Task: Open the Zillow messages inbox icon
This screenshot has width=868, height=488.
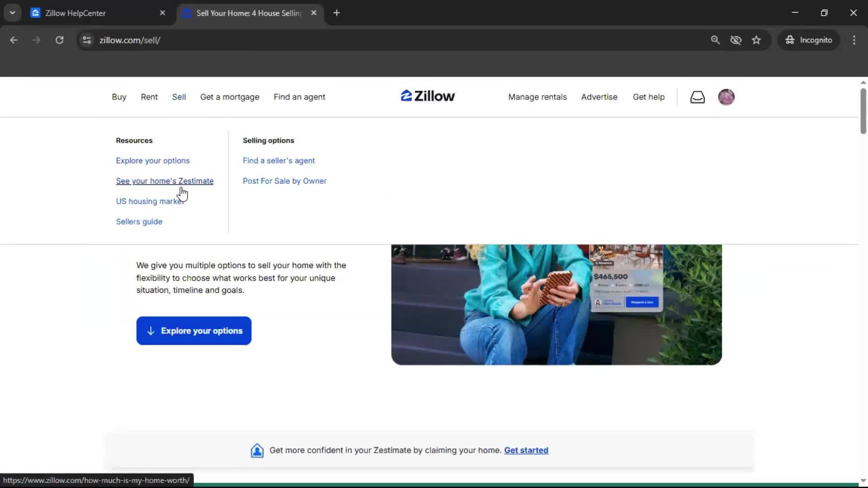Action: 698,97
